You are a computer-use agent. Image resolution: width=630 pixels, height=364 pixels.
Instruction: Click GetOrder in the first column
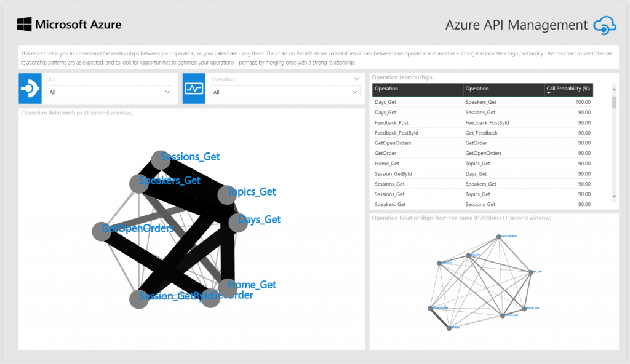pos(385,153)
